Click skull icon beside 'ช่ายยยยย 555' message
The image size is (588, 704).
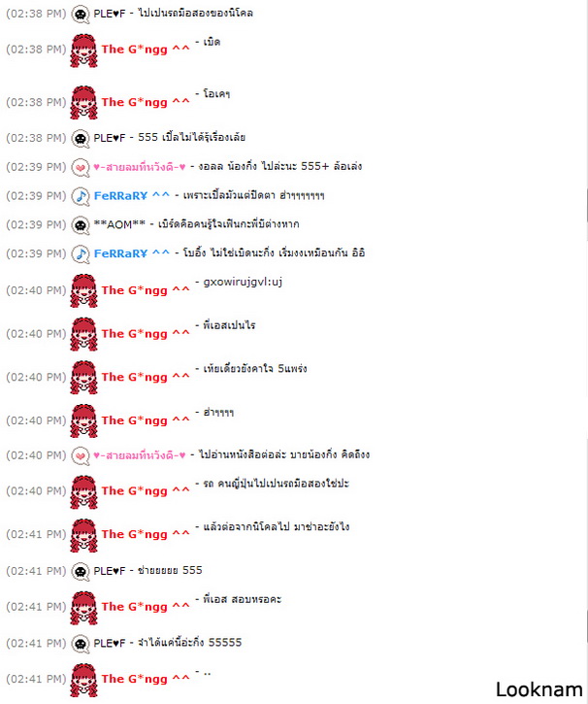click(81, 571)
